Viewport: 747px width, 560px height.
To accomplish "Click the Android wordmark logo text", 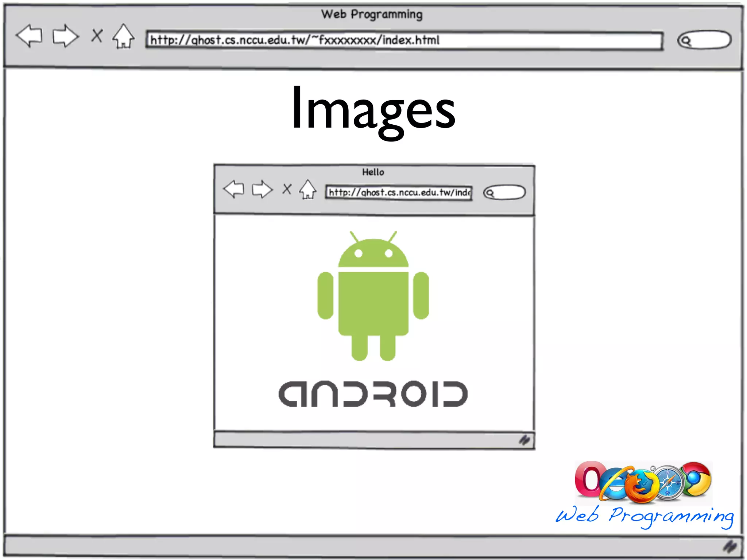I will click(x=373, y=394).
